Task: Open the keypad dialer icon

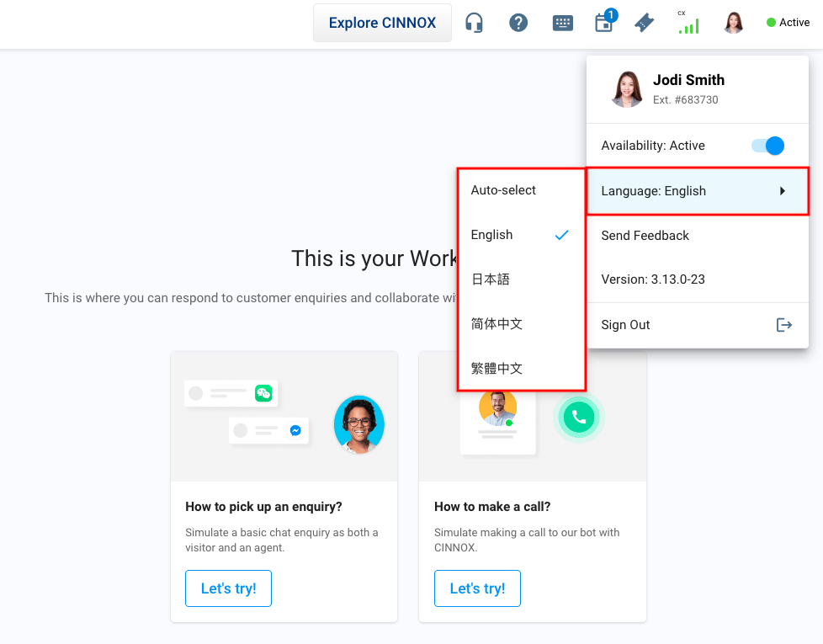Action: (563, 23)
